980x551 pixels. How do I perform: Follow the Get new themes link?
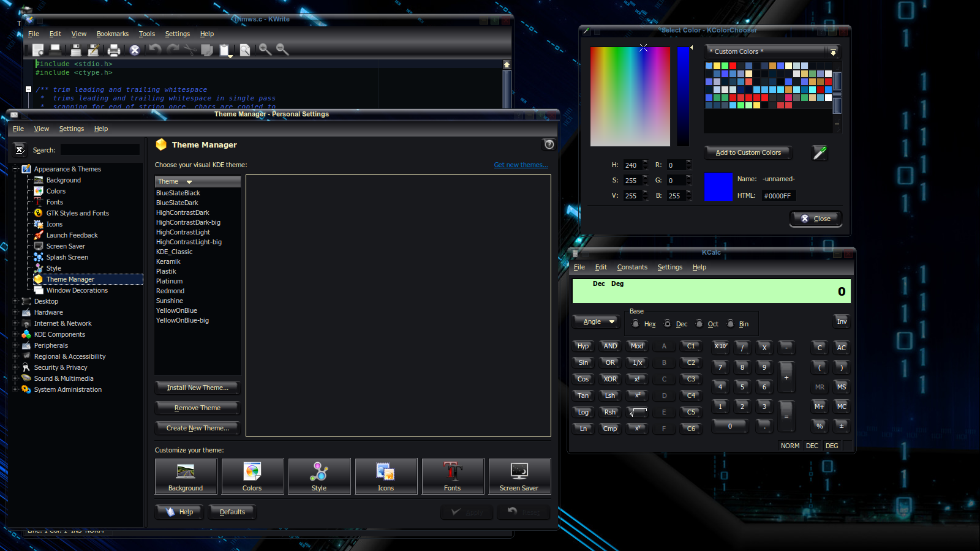[521, 165]
